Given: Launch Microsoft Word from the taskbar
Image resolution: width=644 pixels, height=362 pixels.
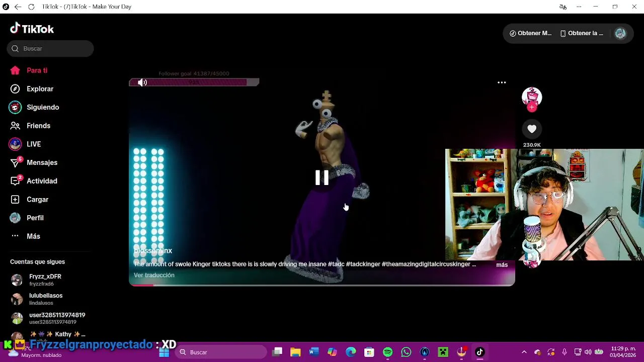Looking at the screenshot, I should (x=313, y=352).
